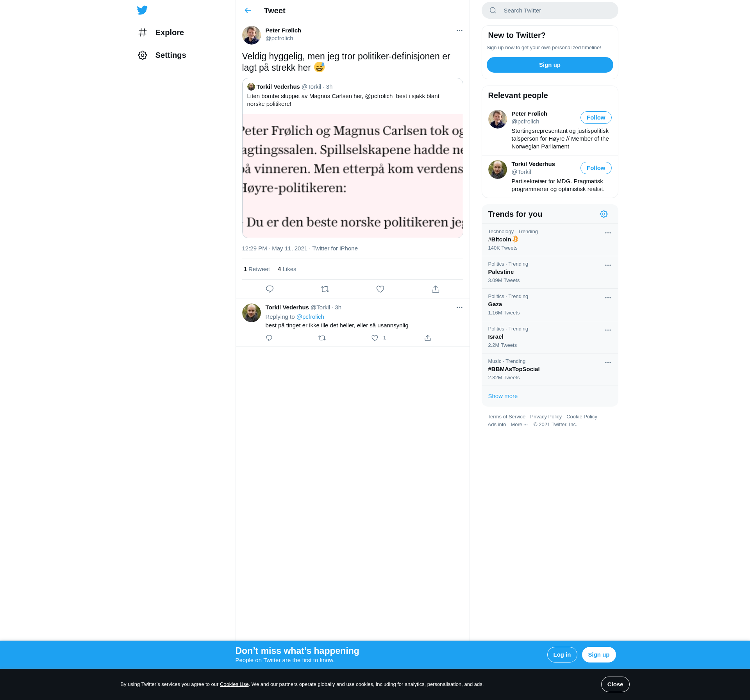This screenshot has height=700, width=750.
Task: Expand the More footer menu
Action: 519,425
